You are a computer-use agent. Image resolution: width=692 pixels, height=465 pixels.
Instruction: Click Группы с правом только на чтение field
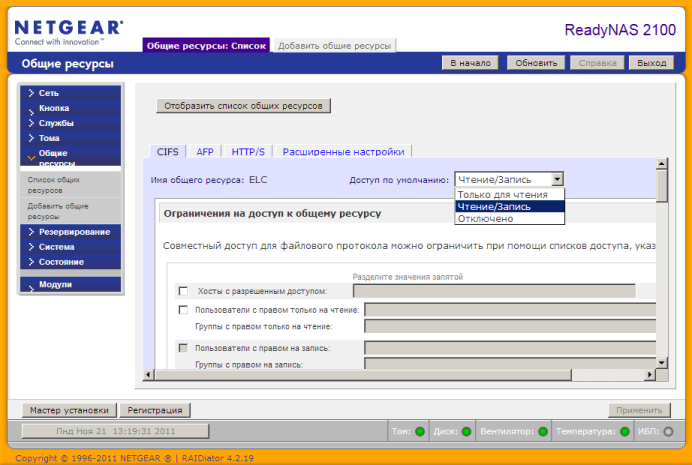tap(510, 326)
